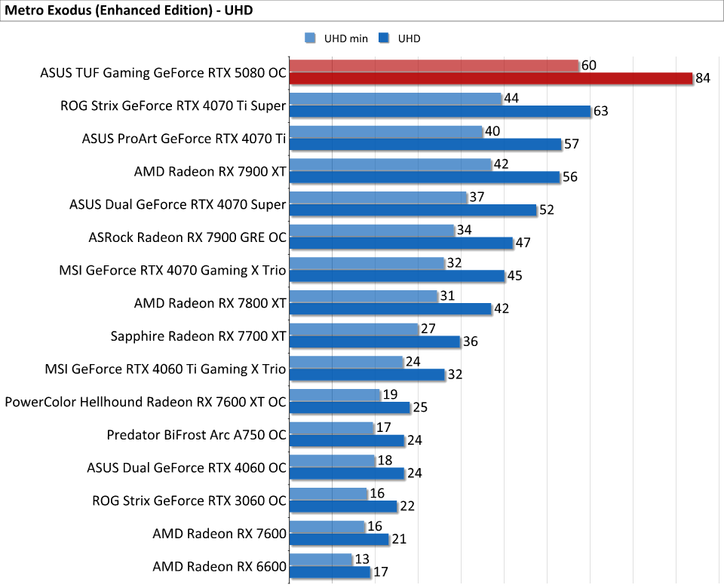Click the 'UHD min' legend label
The image size is (724, 588).
pos(346,38)
